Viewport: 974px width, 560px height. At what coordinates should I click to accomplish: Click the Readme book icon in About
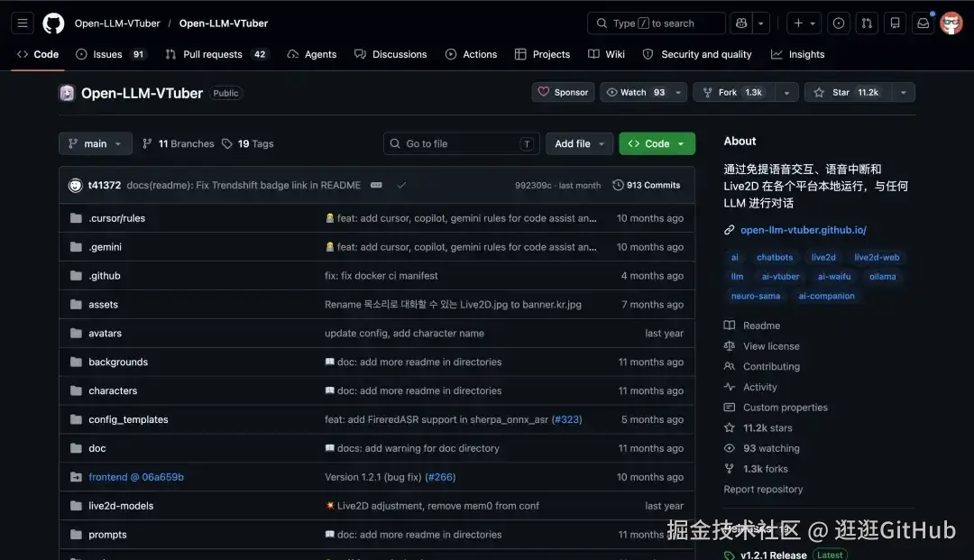(730, 326)
